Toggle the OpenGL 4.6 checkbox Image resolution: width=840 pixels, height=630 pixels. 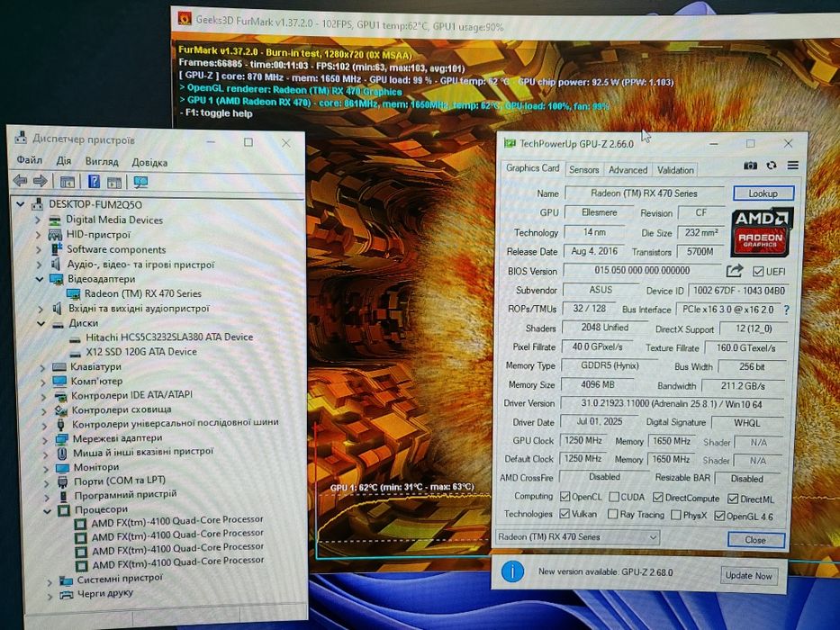(x=719, y=516)
